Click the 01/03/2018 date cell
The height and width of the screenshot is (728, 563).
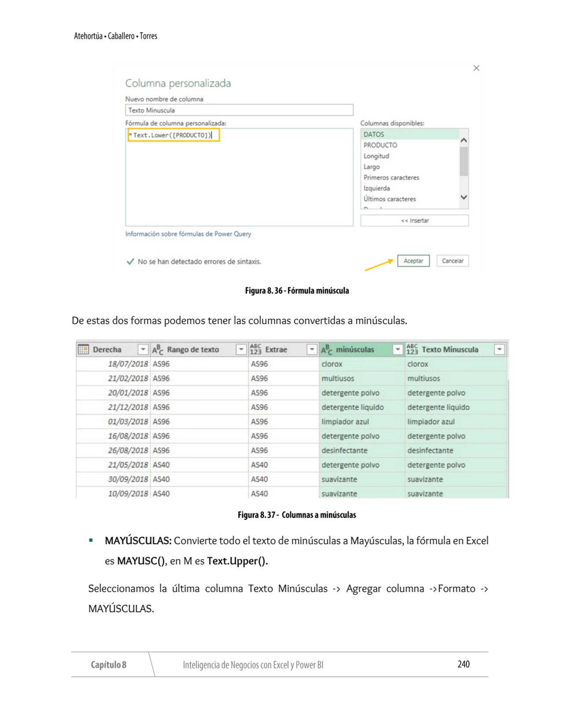pyautogui.click(x=113, y=422)
